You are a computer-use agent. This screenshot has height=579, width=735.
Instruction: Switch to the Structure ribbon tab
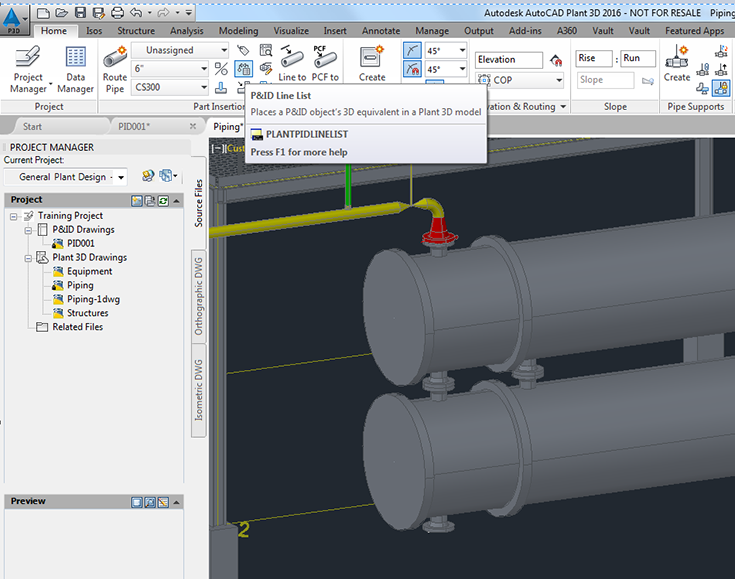136,31
